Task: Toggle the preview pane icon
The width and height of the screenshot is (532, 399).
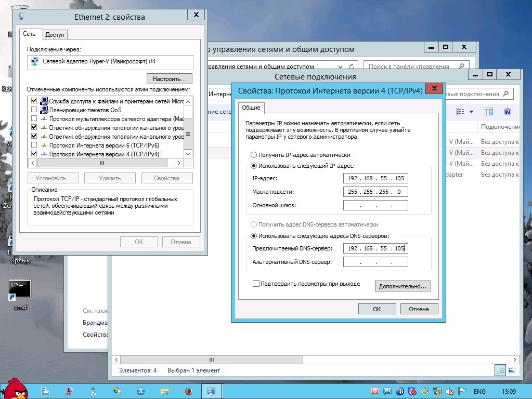Action: coord(488,112)
